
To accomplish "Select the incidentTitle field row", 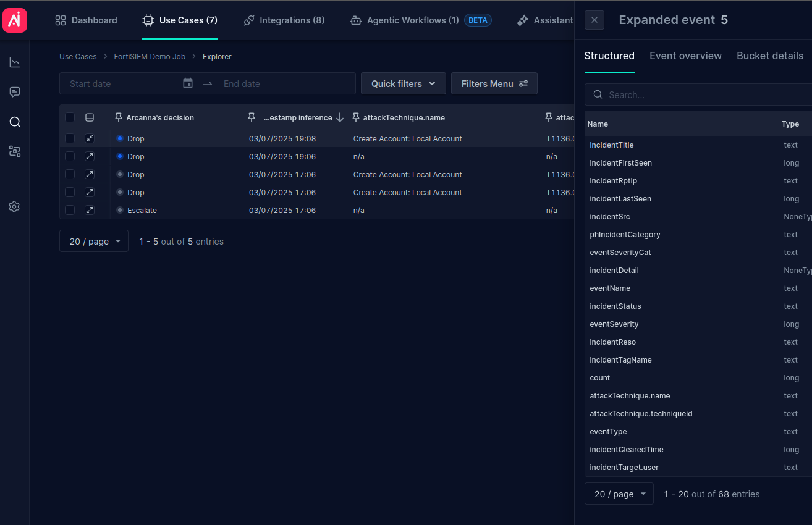I will click(698, 145).
